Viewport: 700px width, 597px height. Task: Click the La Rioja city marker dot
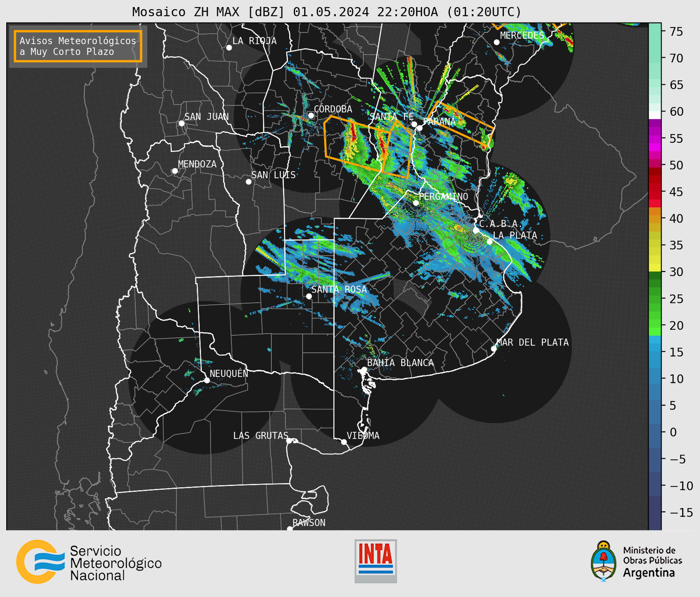229,48
